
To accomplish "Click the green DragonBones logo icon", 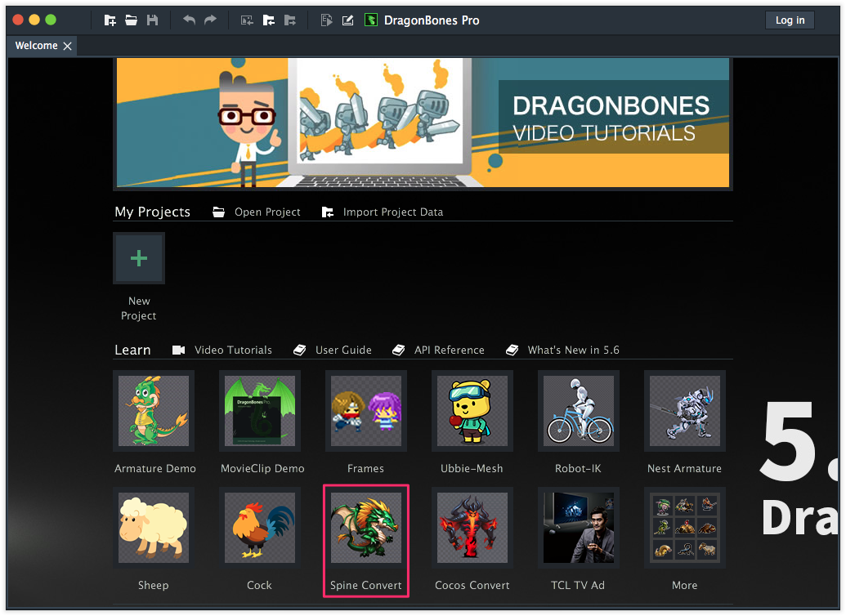I will pyautogui.click(x=371, y=20).
